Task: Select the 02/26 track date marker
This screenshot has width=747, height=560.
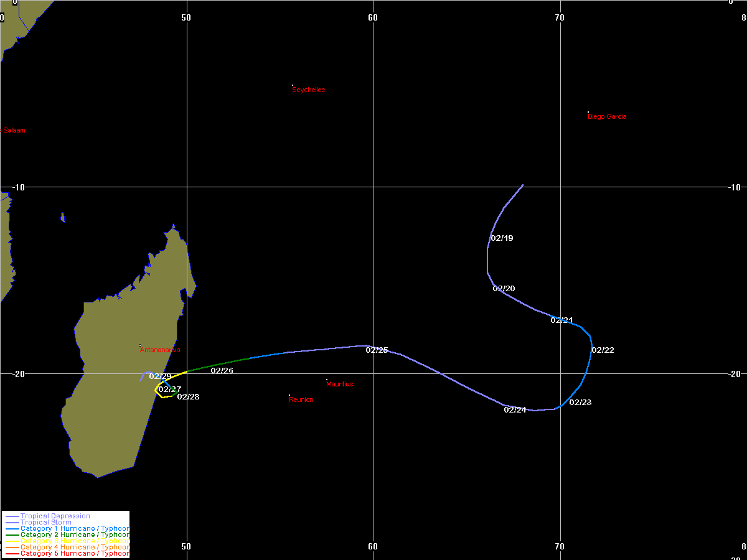Action: (x=222, y=371)
